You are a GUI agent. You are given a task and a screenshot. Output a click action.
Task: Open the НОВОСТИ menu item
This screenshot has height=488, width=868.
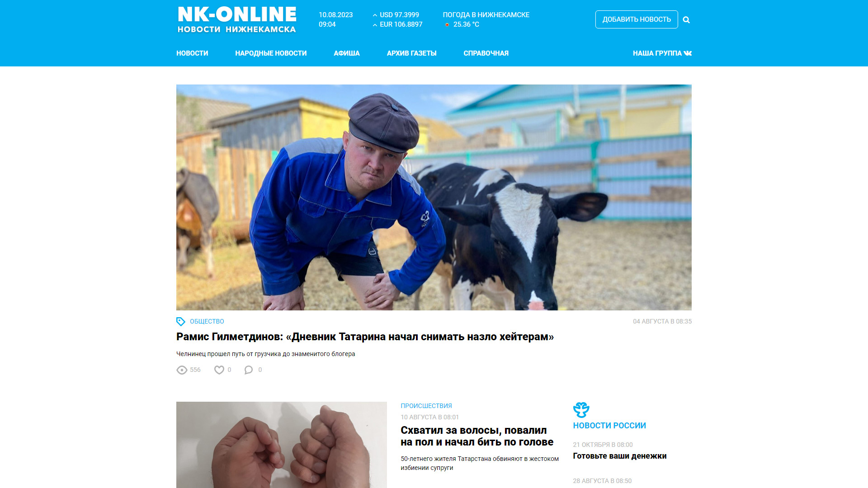point(192,53)
